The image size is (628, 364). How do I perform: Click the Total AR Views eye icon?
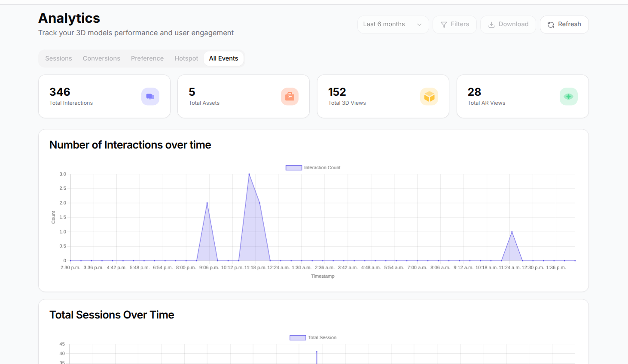[569, 97]
